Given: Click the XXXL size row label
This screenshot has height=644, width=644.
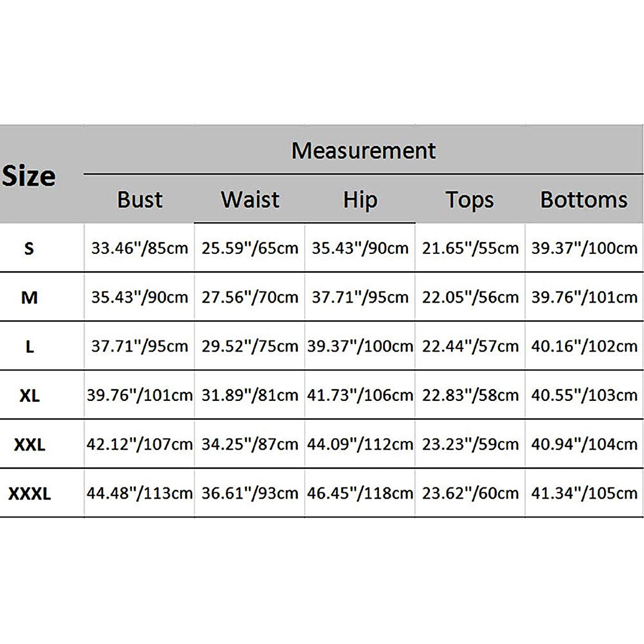Looking at the screenshot, I should point(30,493).
